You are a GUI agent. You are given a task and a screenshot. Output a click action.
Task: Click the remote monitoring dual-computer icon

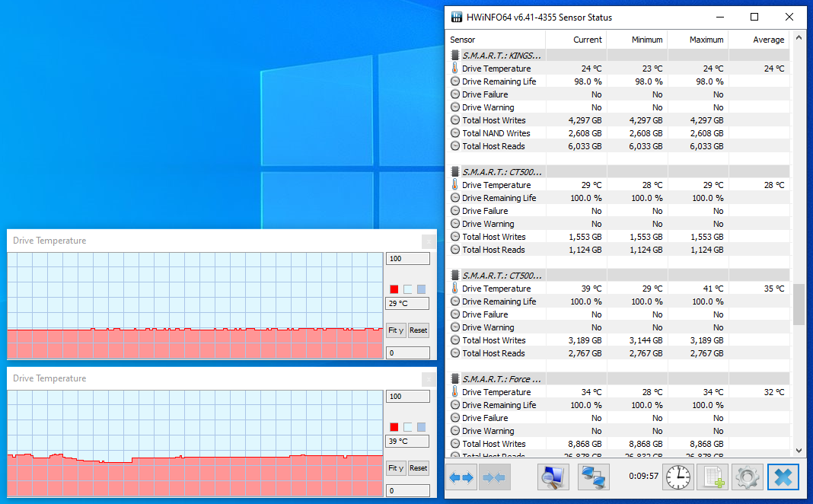(x=593, y=477)
